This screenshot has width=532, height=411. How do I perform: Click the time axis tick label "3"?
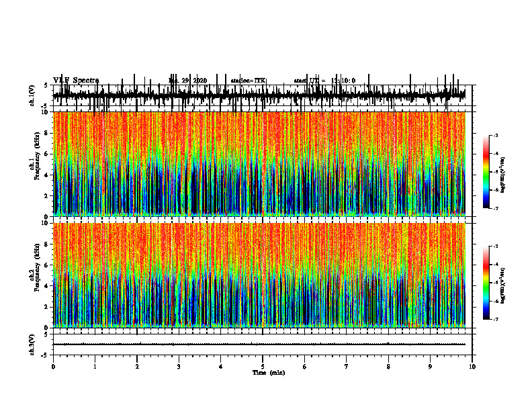click(x=179, y=367)
